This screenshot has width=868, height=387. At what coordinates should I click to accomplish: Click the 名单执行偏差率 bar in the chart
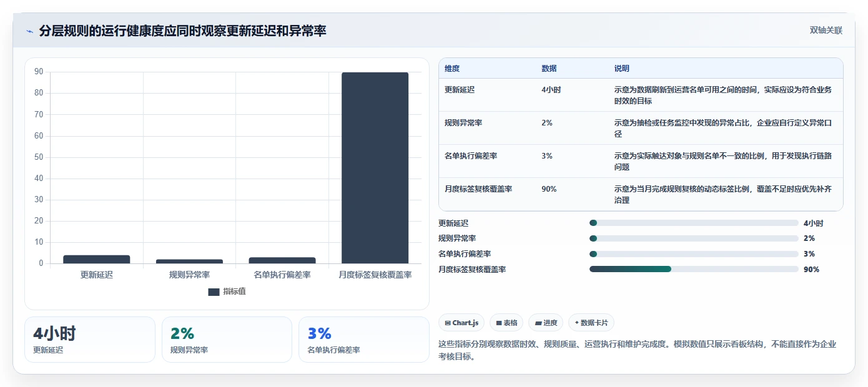(282, 260)
